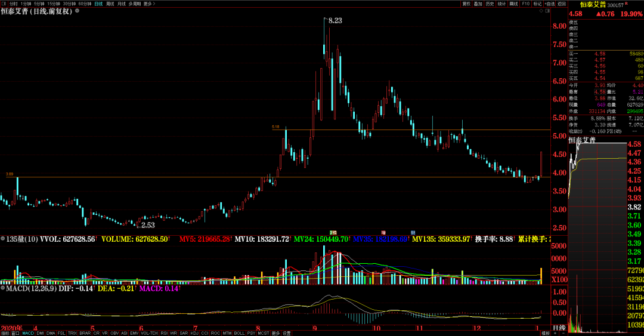644x336 pixels.
Task: Select the PSY indicator tab
Action: tap(252, 333)
